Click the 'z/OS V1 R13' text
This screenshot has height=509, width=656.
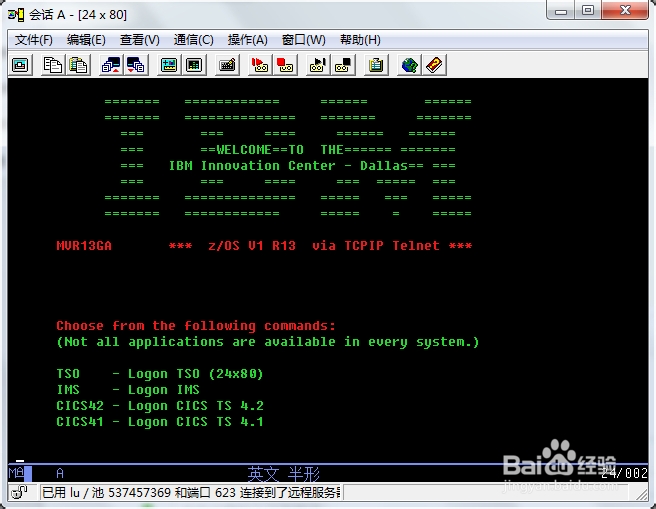[252, 246]
